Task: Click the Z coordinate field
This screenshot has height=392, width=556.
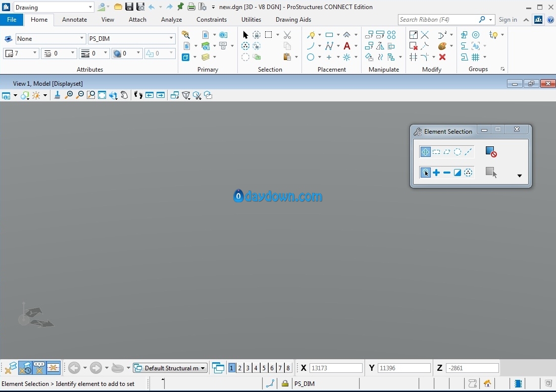Action: coord(472,368)
